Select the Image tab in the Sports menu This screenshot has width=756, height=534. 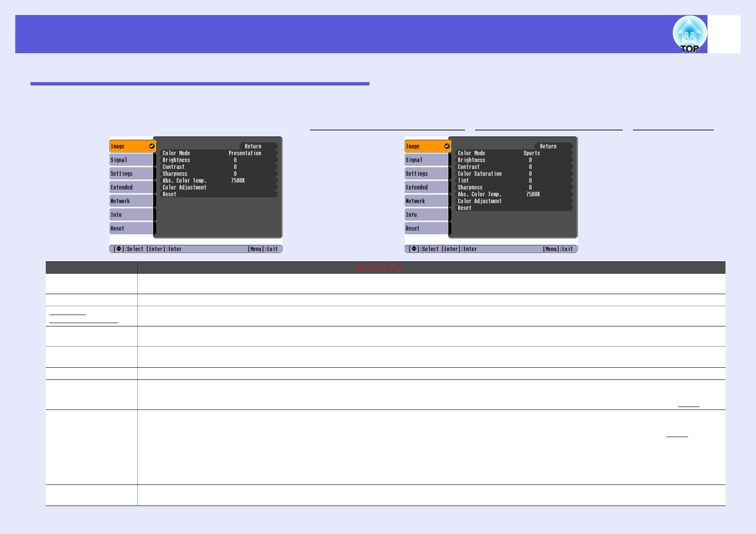427,146
